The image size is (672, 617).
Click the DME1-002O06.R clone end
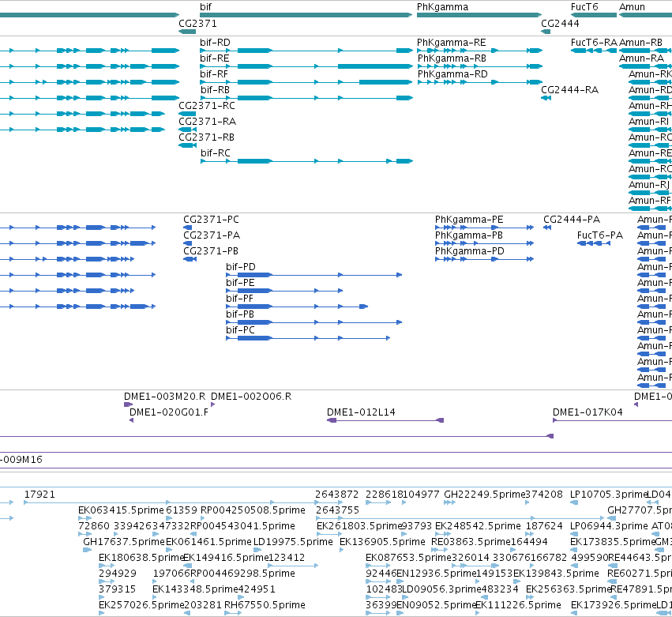click(212, 404)
